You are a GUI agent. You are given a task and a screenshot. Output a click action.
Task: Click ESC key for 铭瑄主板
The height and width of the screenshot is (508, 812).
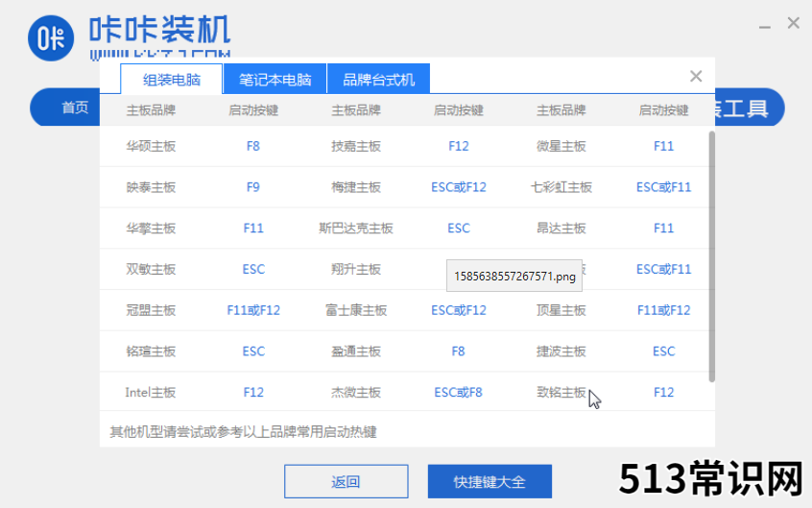pos(253,351)
